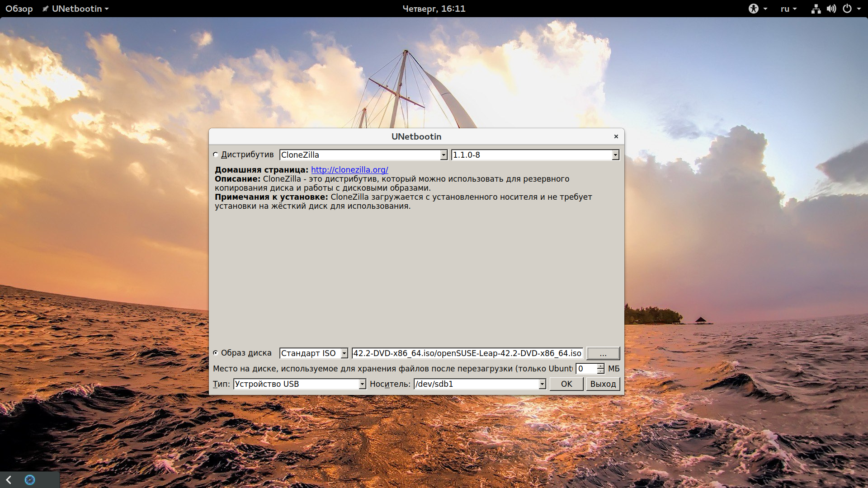The height and width of the screenshot is (488, 868).
Task: Click the browse '...' button for ISO file
Action: 603,353
